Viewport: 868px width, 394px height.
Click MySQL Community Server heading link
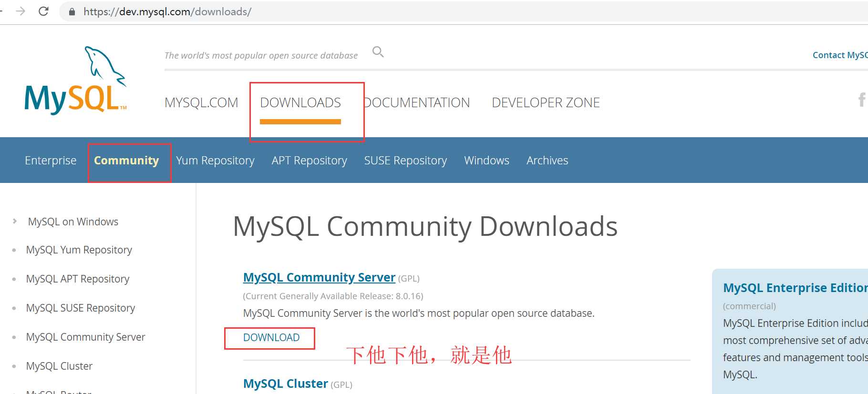(x=319, y=277)
